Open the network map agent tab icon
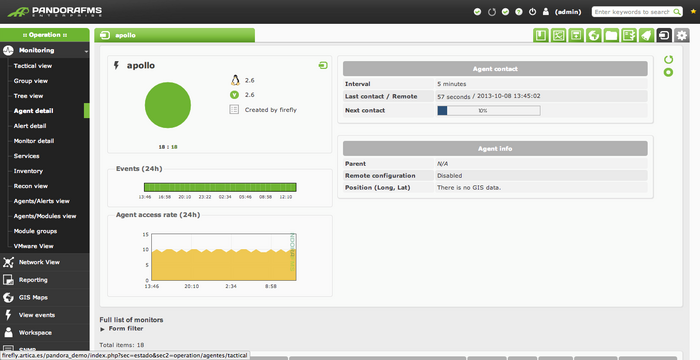 click(558, 35)
